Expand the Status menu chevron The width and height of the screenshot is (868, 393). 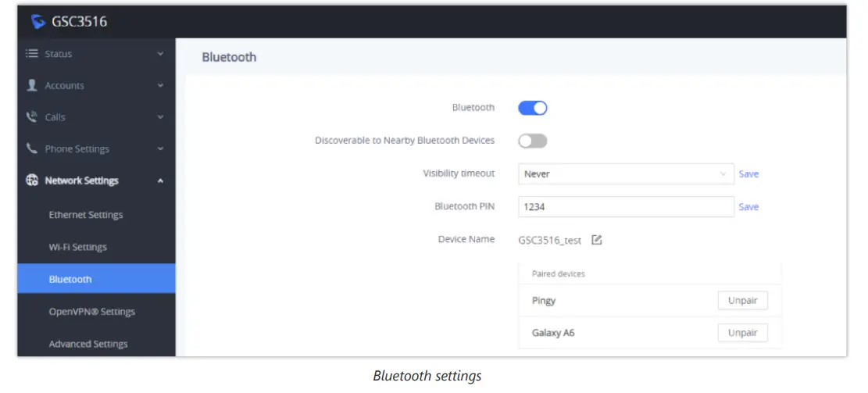pos(160,54)
